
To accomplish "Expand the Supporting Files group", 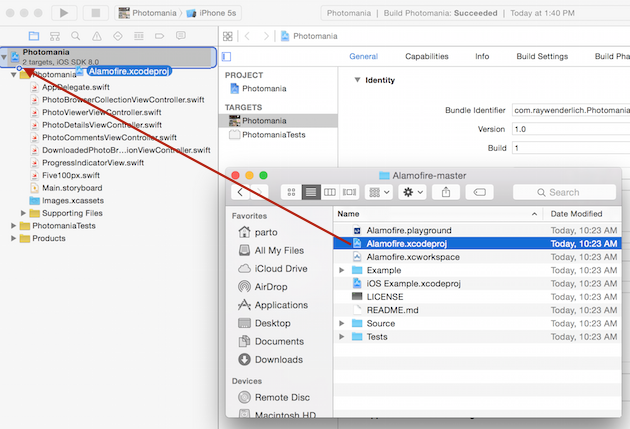I will coord(23,213).
